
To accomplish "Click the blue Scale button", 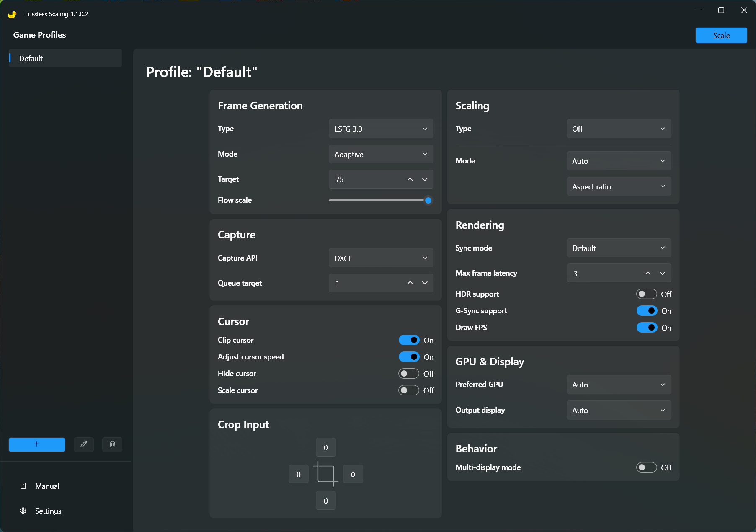I will pyautogui.click(x=721, y=36).
